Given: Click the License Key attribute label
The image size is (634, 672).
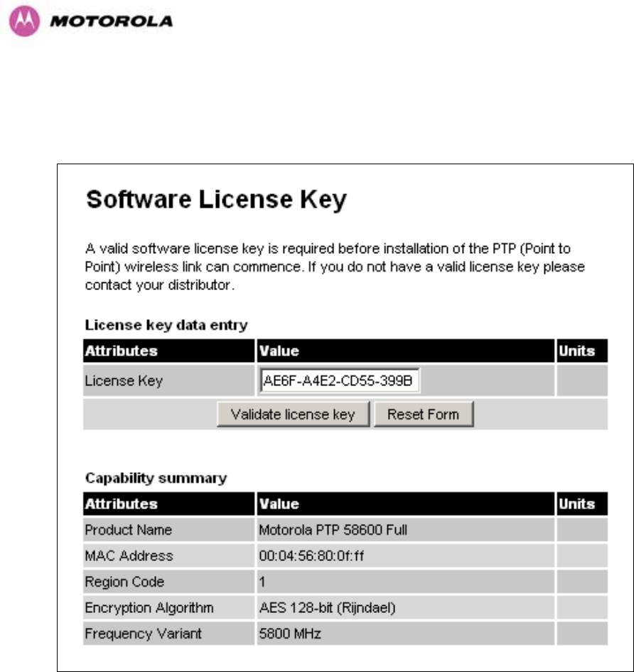Looking at the screenshot, I should click(x=124, y=380).
